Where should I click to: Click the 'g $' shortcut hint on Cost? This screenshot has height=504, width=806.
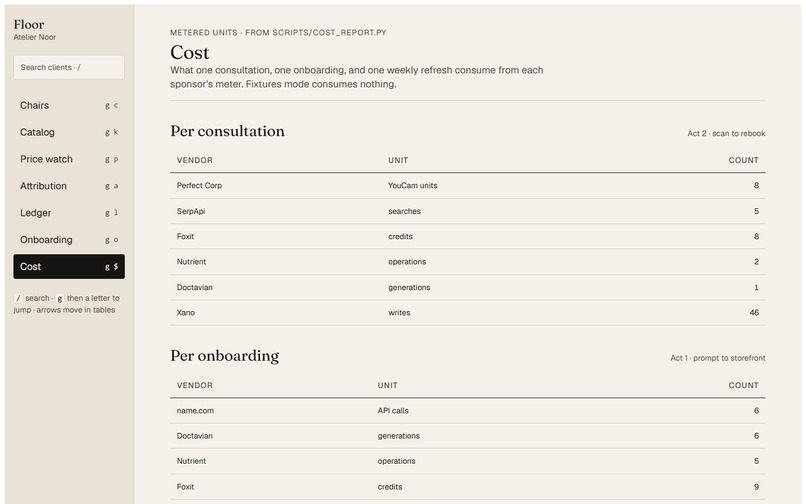tap(112, 266)
